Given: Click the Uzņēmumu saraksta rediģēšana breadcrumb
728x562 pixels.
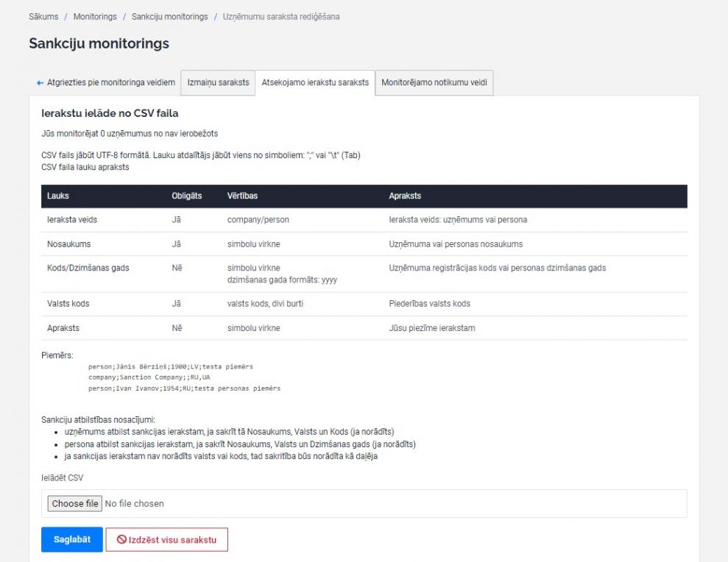Looking at the screenshot, I should coord(281,17).
